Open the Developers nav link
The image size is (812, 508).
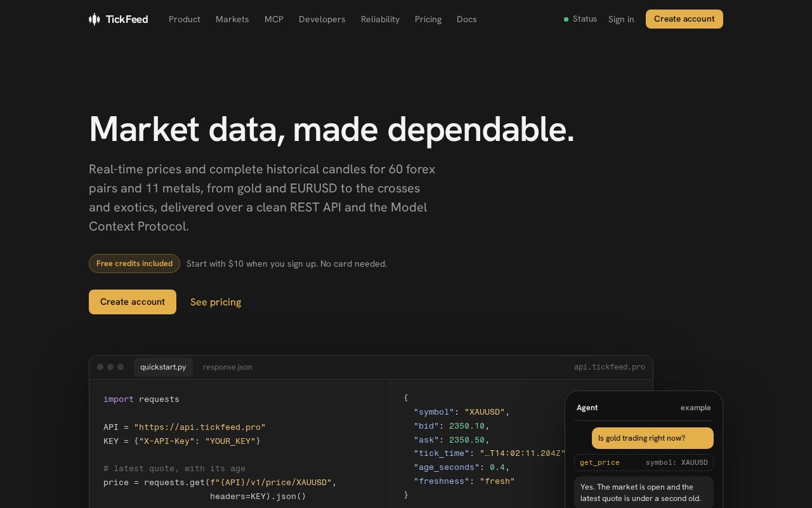(x=322, y=19)
